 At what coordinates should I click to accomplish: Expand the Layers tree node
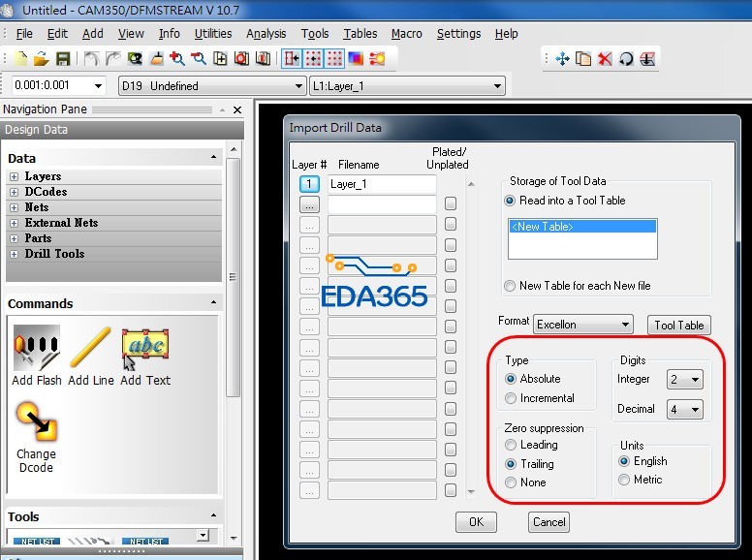14,177
